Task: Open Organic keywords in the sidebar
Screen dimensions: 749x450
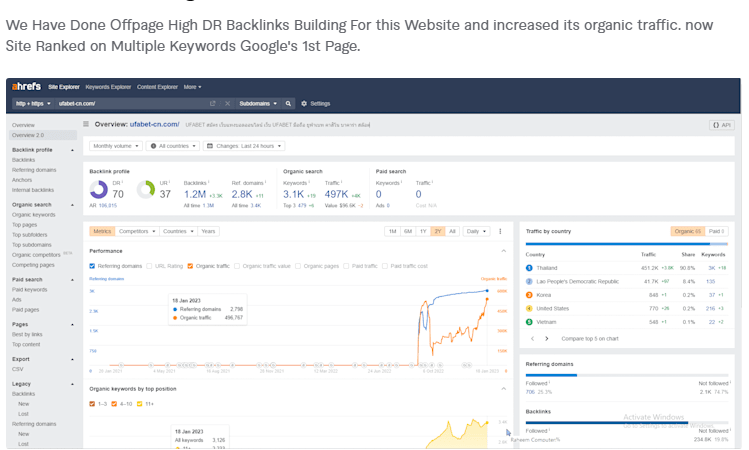Action: [34, 214]
